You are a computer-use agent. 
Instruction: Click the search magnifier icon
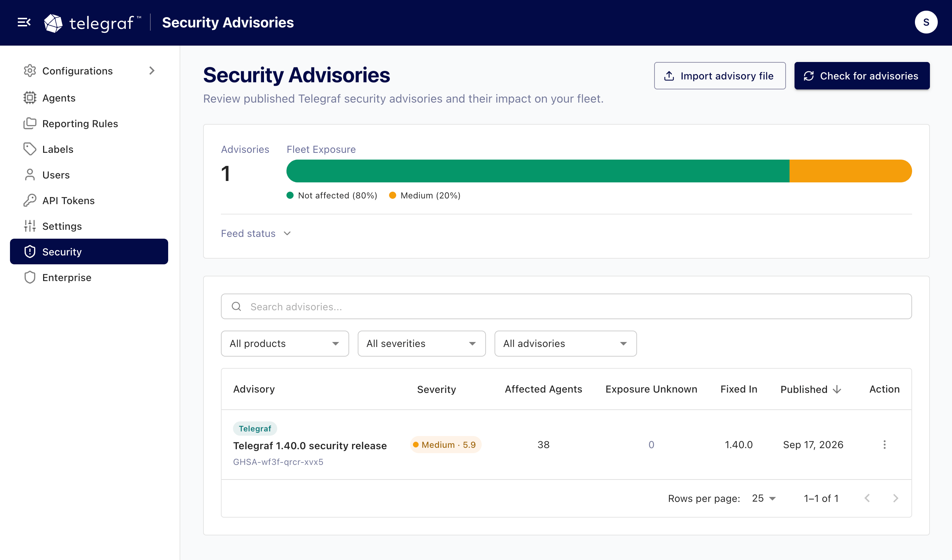click(237, 306)
